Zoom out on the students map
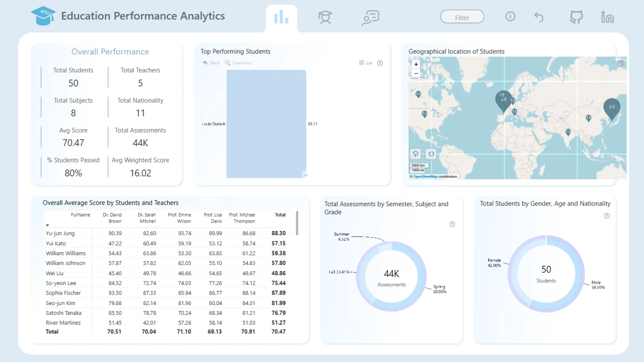Image resolution: width=644 pixels, height=362 pixels. pos(416,73)
